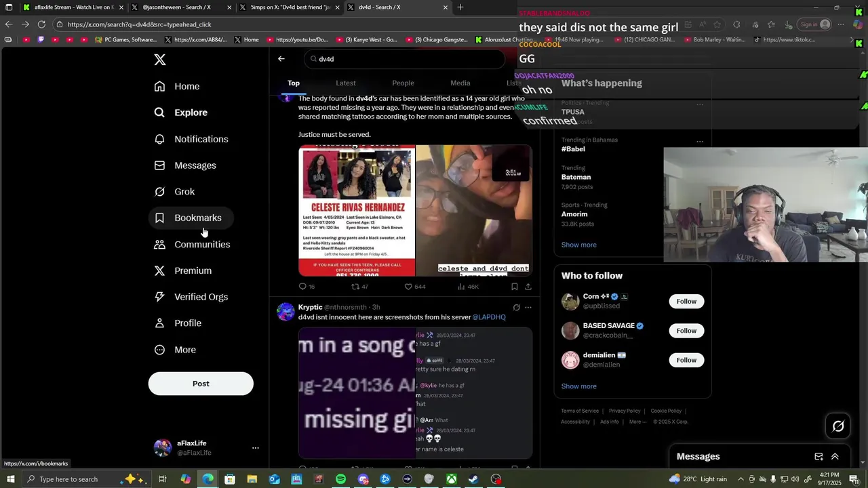The width and height of the screenshot is (868, 488).
Task: Open the Windows Start menu
Action: [10, 479]
